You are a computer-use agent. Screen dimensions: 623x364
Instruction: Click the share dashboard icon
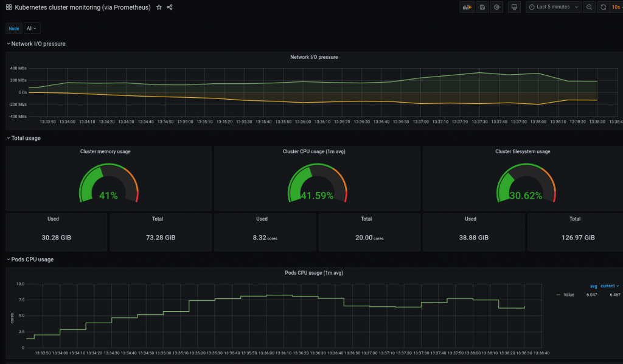point(170,7)
